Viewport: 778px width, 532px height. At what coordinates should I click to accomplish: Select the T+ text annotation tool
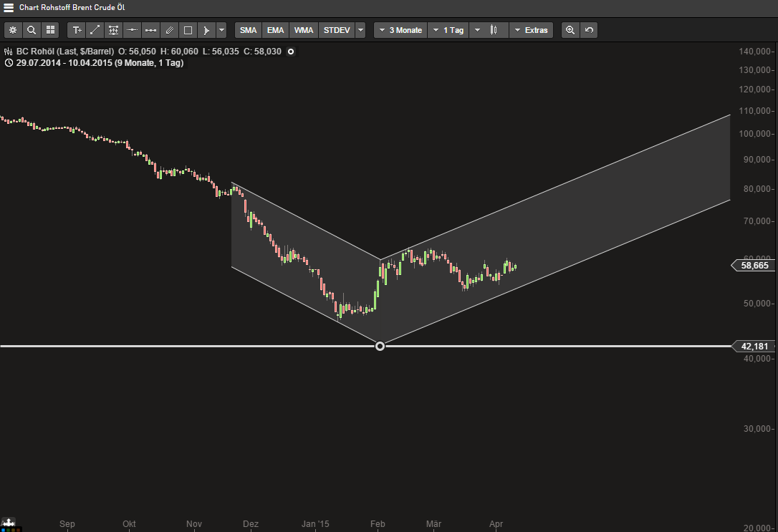[x=77, y=30]
